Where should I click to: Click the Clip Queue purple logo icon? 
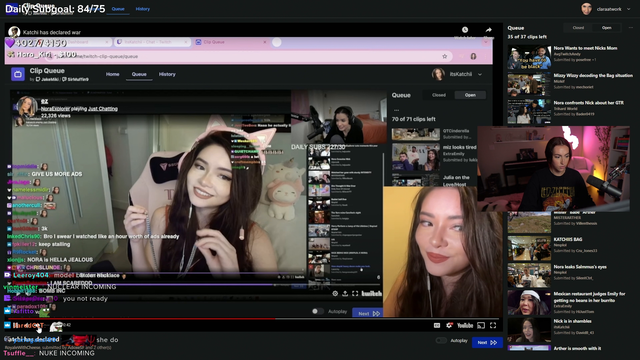(x=18, y=74)
